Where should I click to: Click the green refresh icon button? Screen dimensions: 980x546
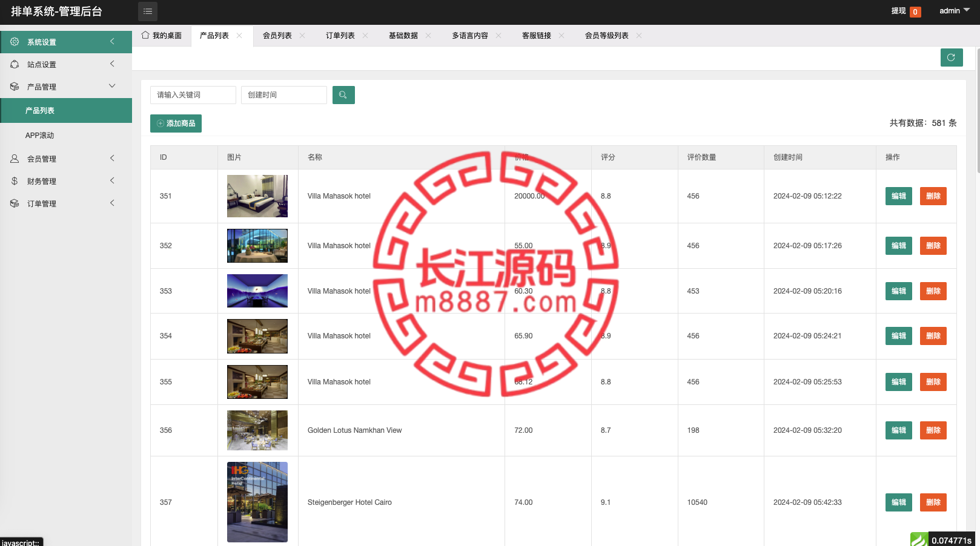coord(952,58)
